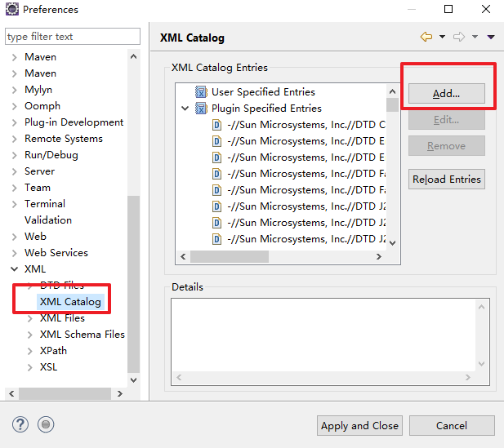This screenshot has height=448, width=504.
Task: Click the yellow Back navigation arrow
Action: pyautogui.click(x=426, y=37)
